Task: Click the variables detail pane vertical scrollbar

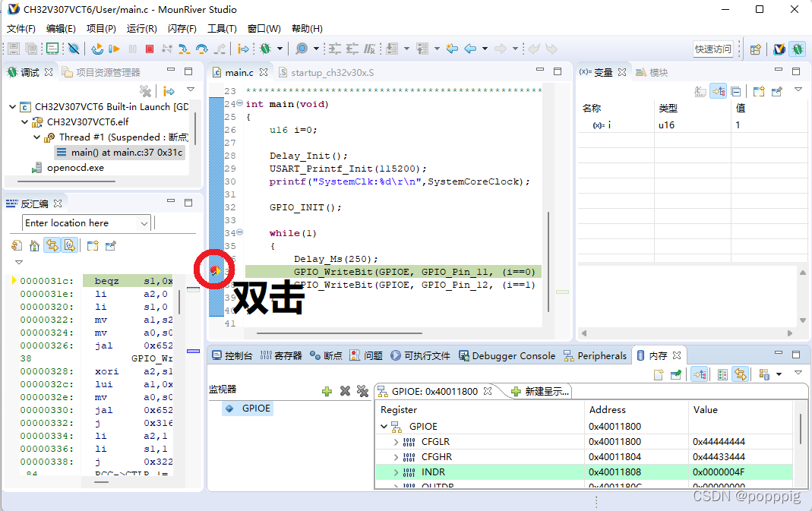Action: (x=803, y=296)
